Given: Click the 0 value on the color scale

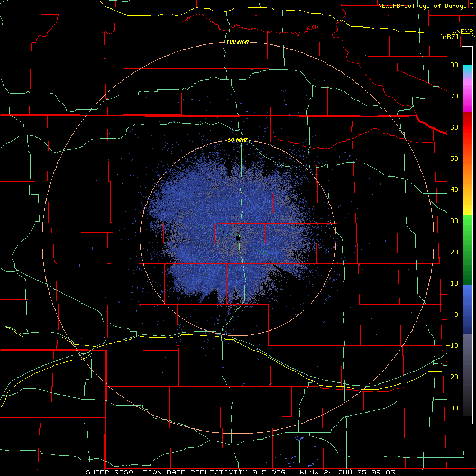Looking at the screenshot, I should click(456, 315).
